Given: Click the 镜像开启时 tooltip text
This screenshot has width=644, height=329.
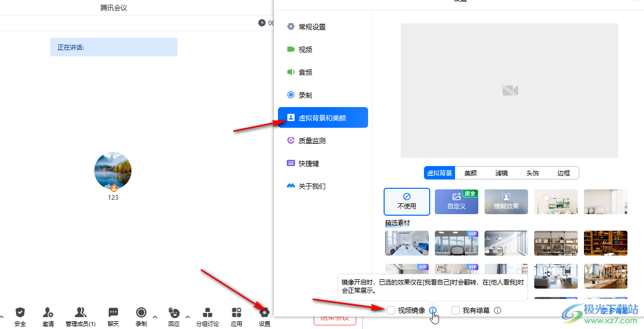Looking at the screenshot, I should tap(433, 287).
